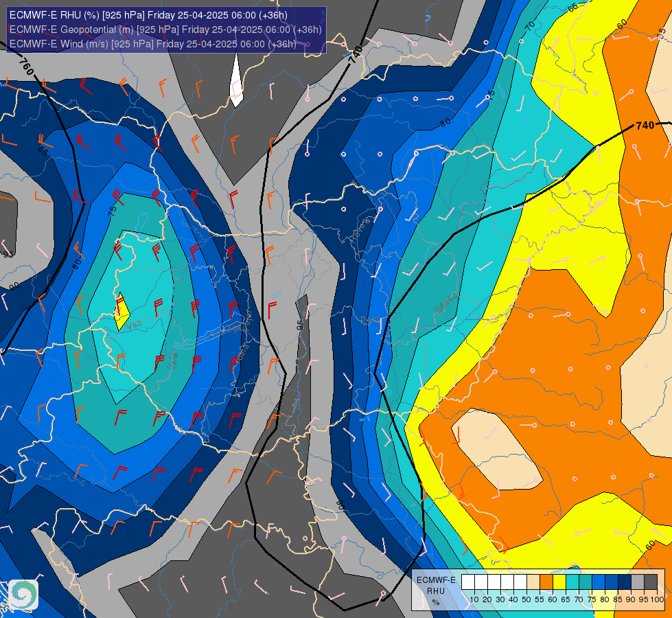The image size is (672, 618).
Task: Select the ECMWF-E Wind (m/s) title line
Action: [152, 44]
